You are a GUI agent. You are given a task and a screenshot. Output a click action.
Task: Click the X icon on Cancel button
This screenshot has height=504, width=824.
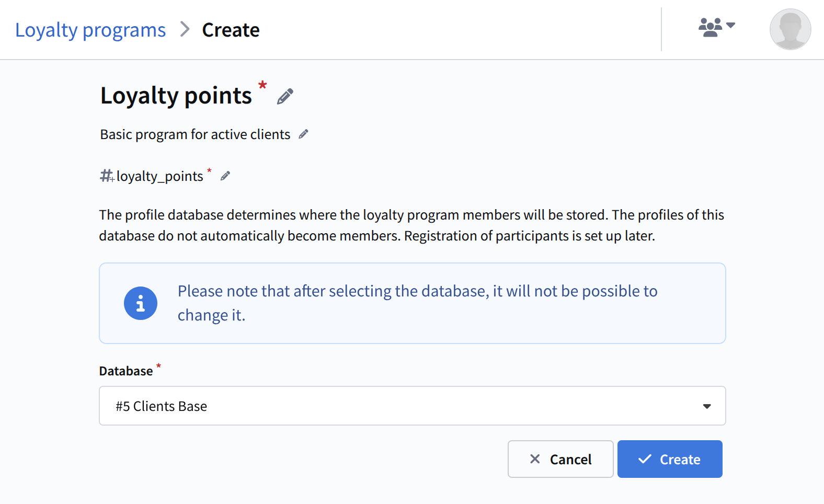(535, 459)
